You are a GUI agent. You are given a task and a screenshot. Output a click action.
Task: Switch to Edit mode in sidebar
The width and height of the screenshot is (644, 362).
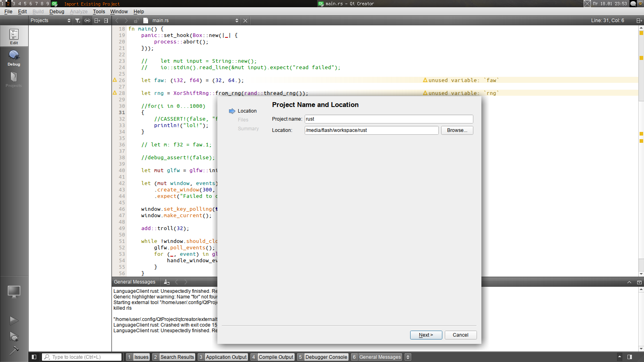[14, 36]
